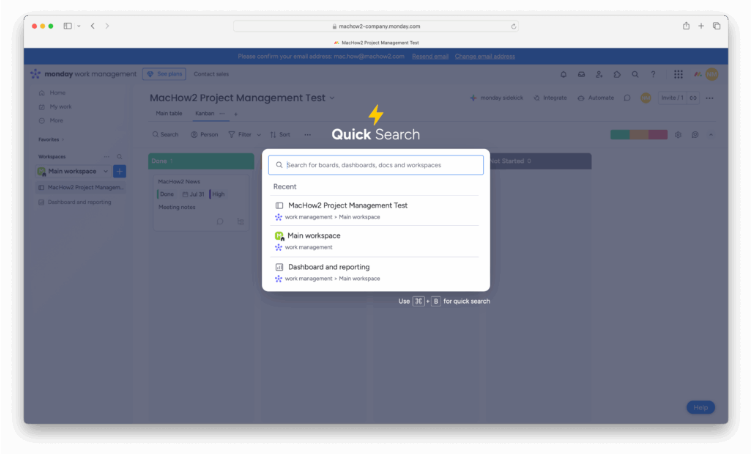
Task: Click the Sort button
Action: coord(280,135)
